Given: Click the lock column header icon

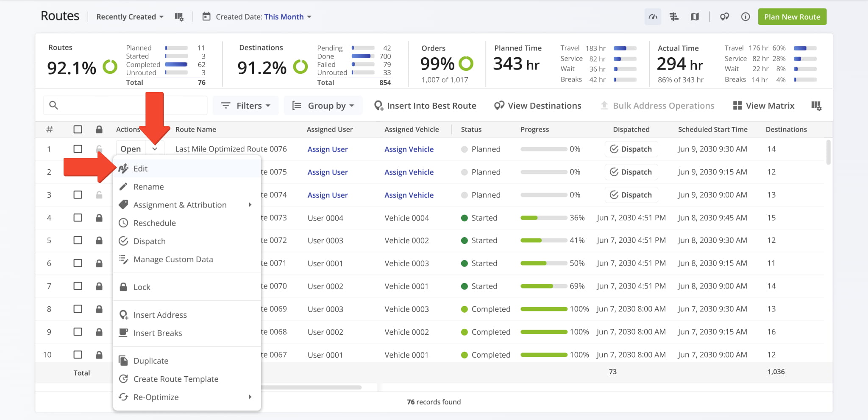Looking at the screenshot, I should pos(99,129).
